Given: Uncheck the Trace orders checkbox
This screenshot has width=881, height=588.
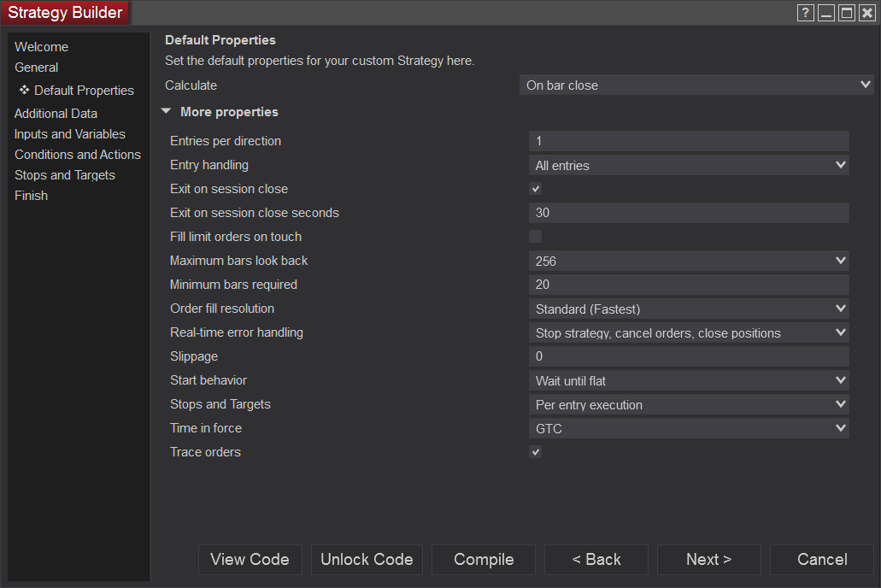Looking at the screenshot, I should tap(536, 452).
